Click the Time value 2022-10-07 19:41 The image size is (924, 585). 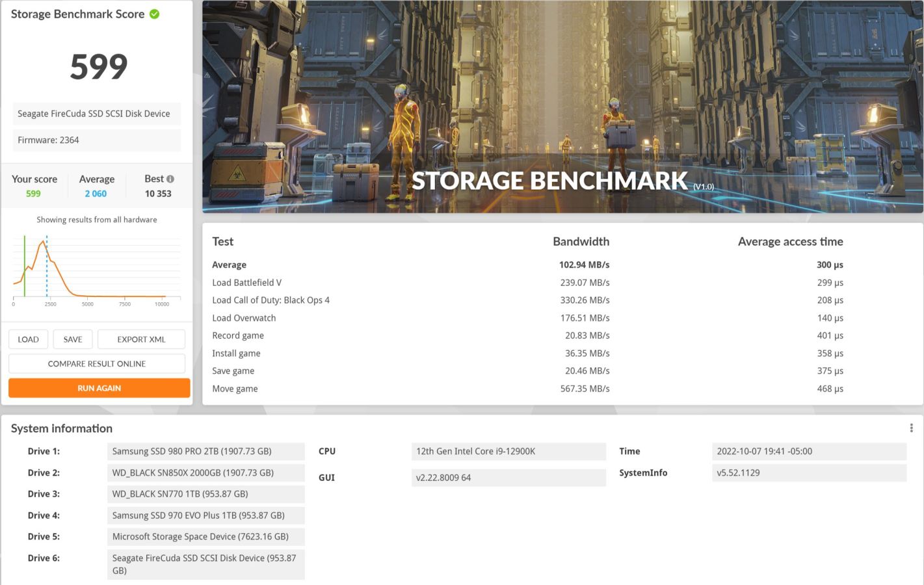(809, 451)
